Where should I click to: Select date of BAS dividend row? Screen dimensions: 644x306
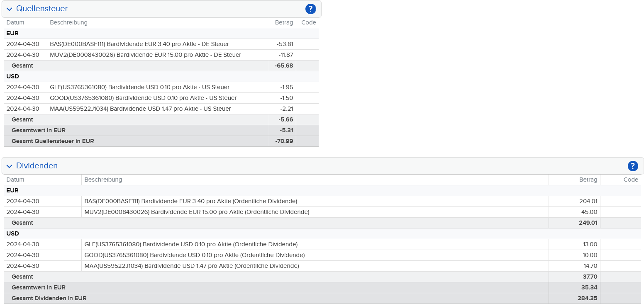[23, 201]
